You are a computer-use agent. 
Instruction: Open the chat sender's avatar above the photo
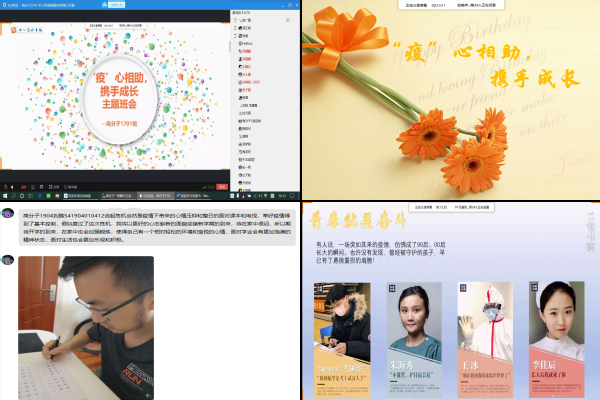point(8,260)
